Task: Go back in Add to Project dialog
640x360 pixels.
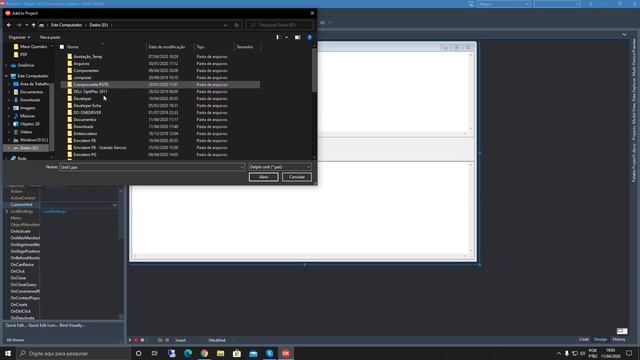Action: coord(9,25)
